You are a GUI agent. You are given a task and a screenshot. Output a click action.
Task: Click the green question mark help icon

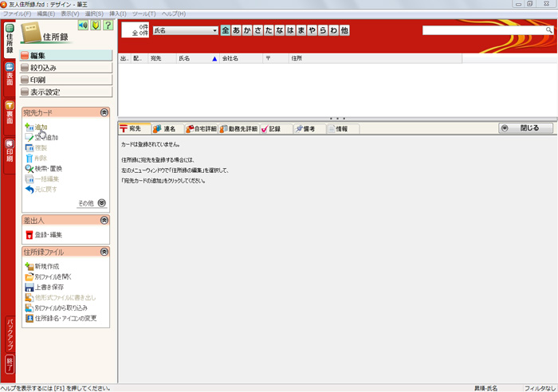coord(107,26)
